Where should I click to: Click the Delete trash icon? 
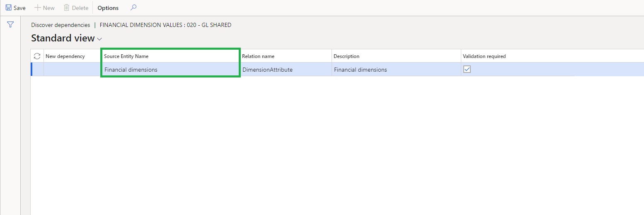(x=66, y=8)
